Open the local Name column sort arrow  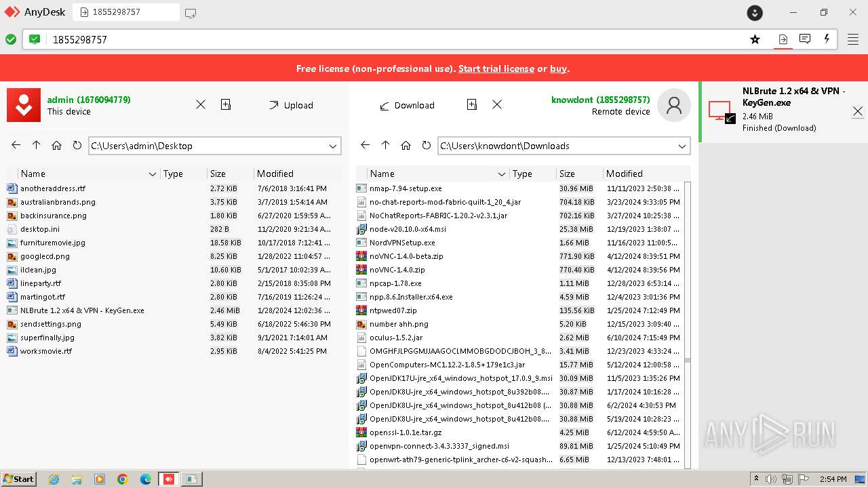(x=153, y=174)
